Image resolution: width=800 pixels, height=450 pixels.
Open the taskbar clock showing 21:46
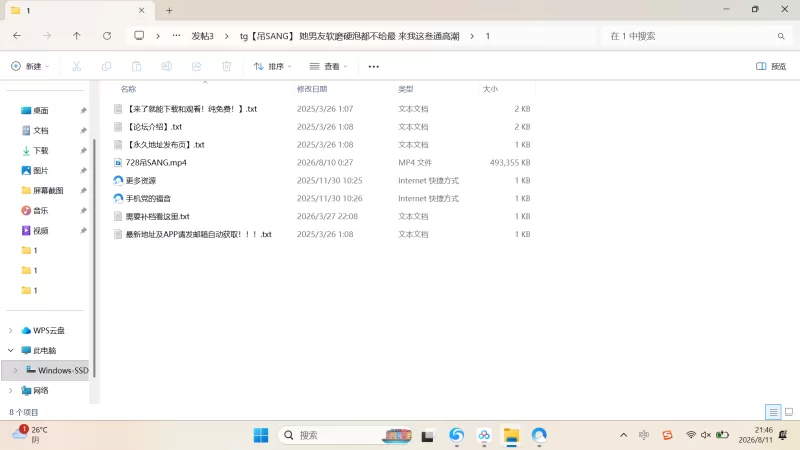(755, 435)
